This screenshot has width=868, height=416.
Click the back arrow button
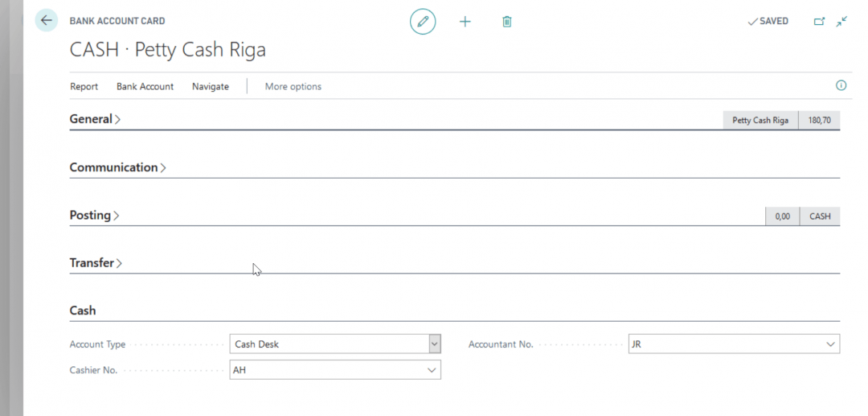coord(46,21)
